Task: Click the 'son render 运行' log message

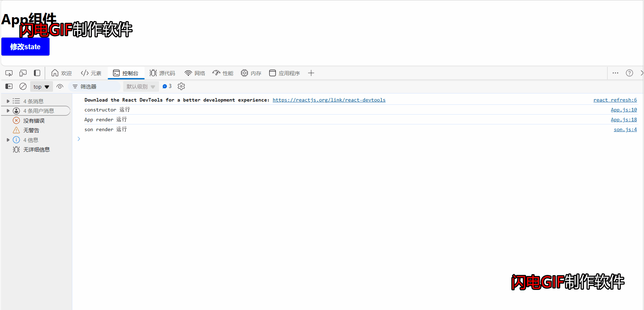Action: [106, 130]
